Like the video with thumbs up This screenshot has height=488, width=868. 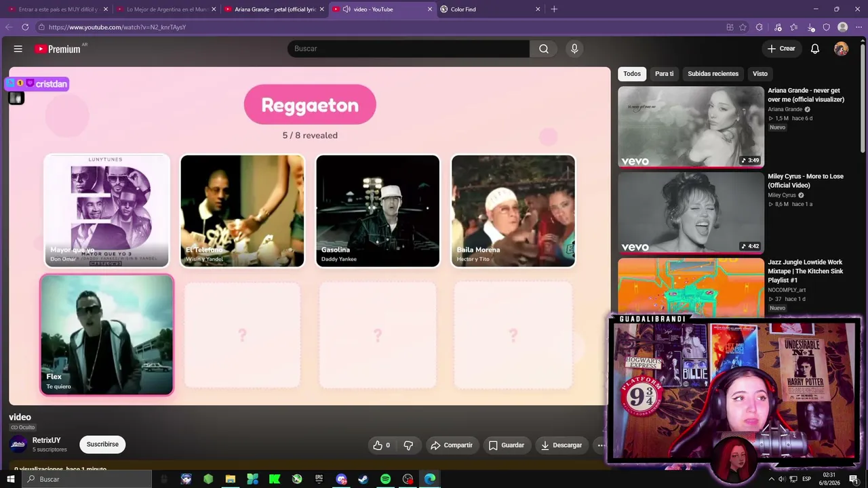381,445
